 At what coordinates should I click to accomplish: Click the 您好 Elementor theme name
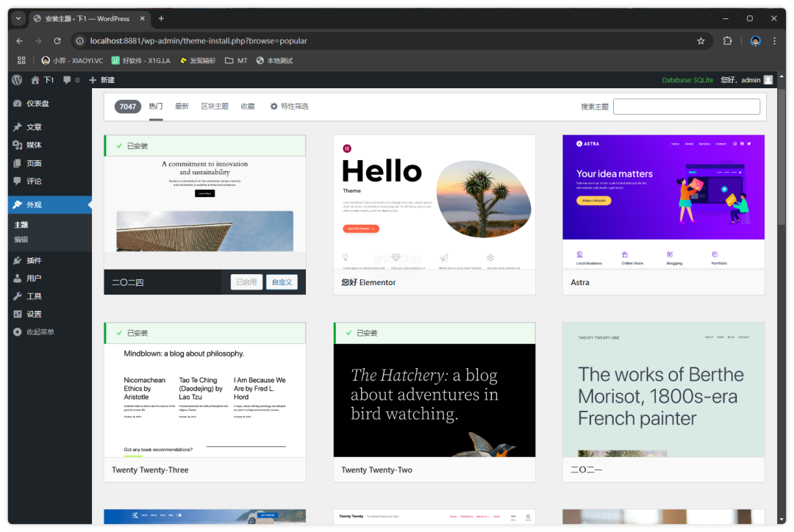pyautogui.click(x=368, y=282)
